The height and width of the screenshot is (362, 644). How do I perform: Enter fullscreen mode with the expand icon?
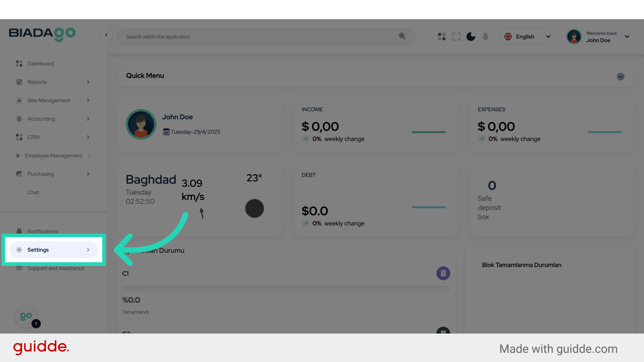pyautogui.click(x=456, y=37)
